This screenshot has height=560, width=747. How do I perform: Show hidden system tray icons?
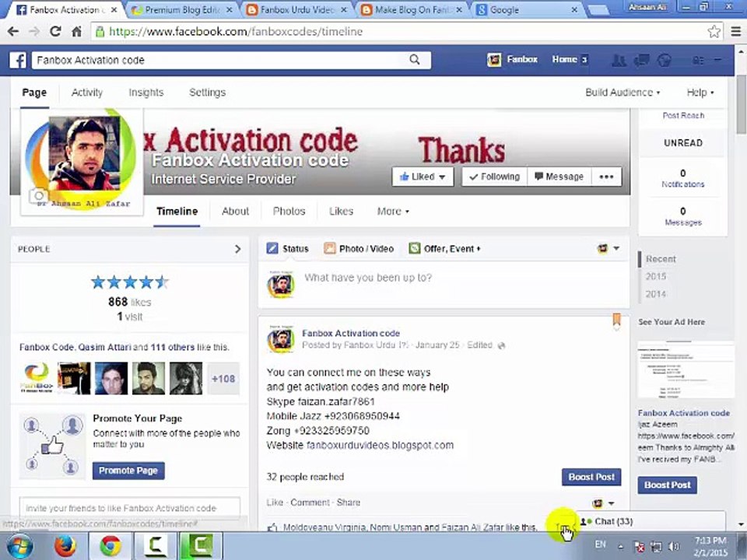point(621,547)
